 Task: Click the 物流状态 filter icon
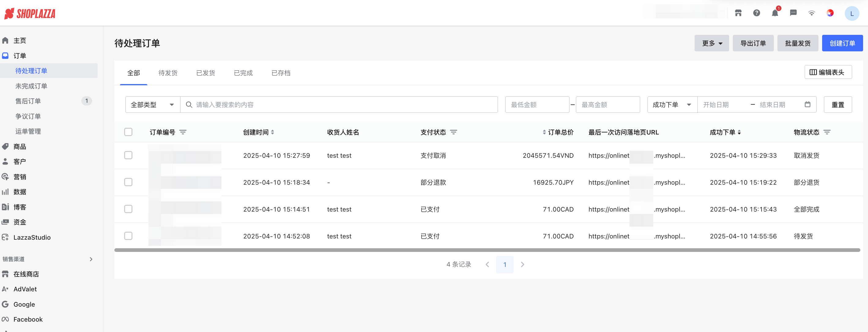coord(827,132)
